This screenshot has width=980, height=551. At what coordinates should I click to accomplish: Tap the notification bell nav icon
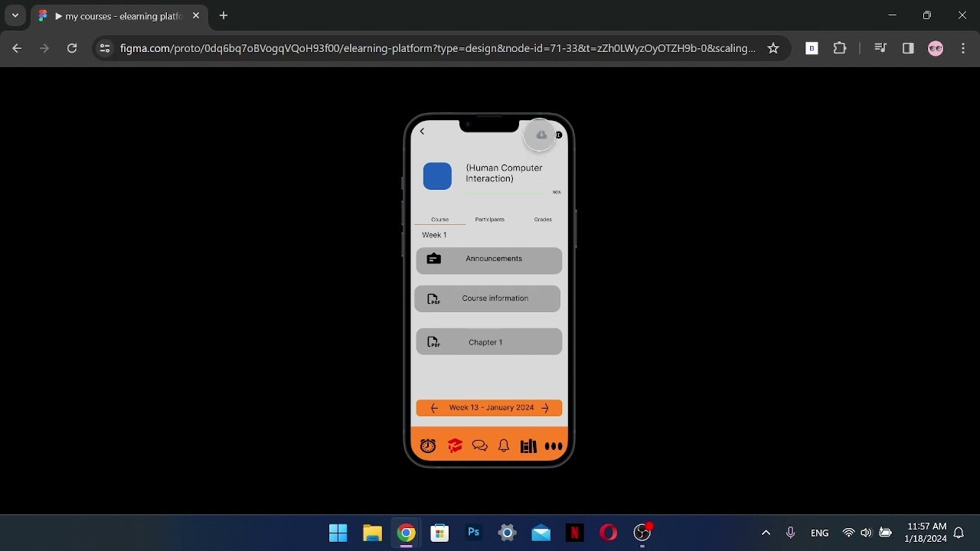504,445
